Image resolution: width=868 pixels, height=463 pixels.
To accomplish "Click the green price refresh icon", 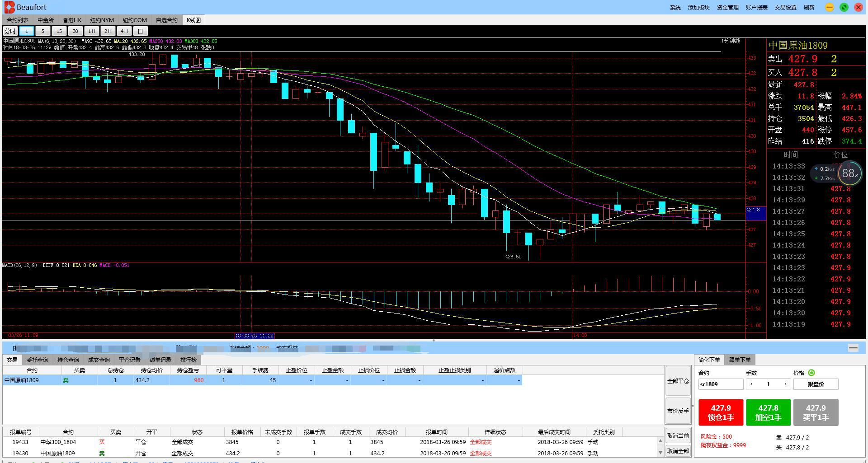I will (811, 373).
